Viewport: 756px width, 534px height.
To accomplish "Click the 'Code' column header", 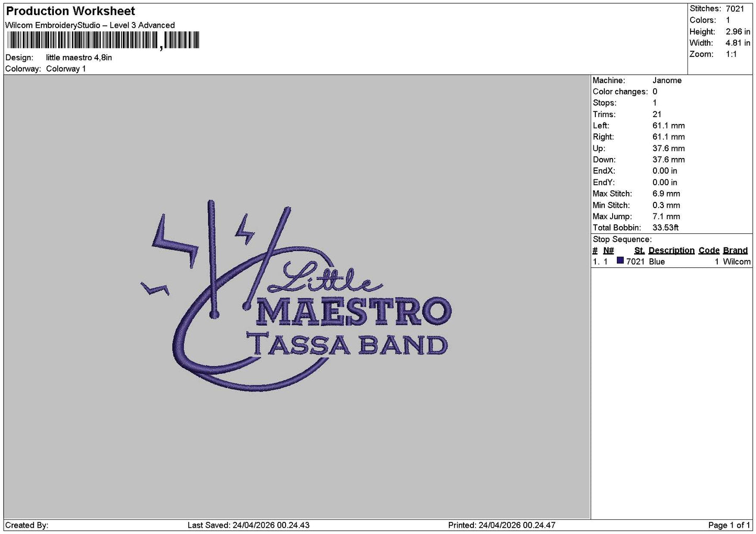I will point(709,251).
